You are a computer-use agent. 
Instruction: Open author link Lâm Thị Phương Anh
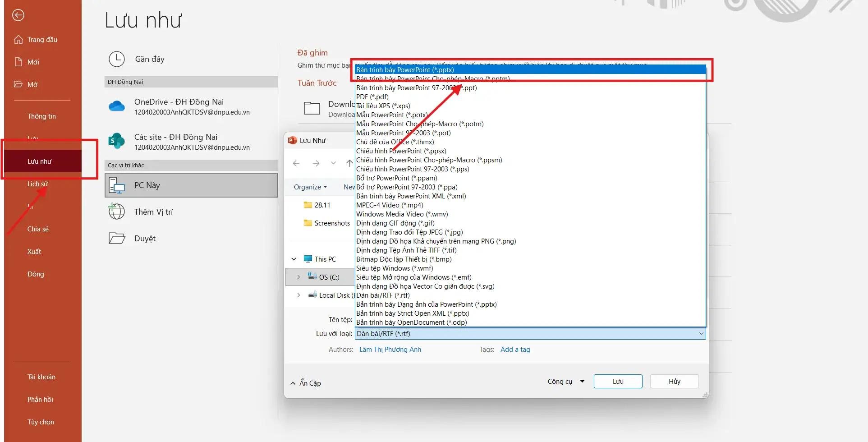click(390, 349)
